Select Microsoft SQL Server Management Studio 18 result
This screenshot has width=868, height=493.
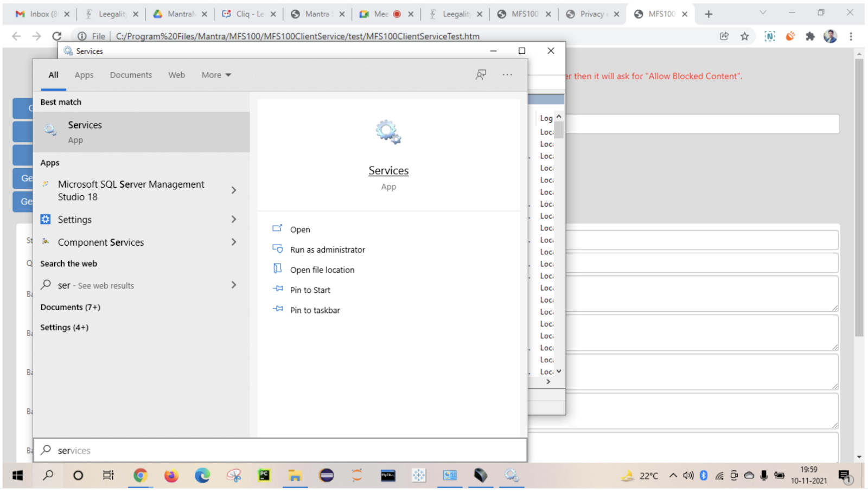[x=131, y=190]
